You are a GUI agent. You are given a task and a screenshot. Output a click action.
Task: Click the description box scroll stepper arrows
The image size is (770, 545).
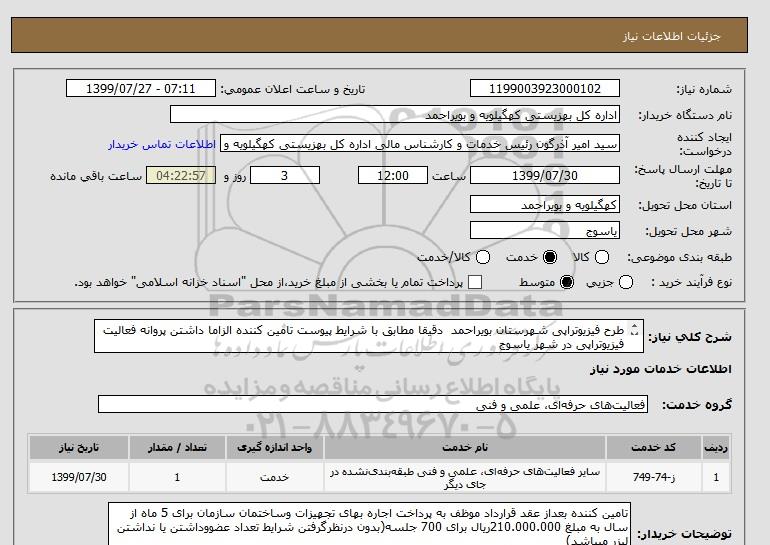coord(634,329)
